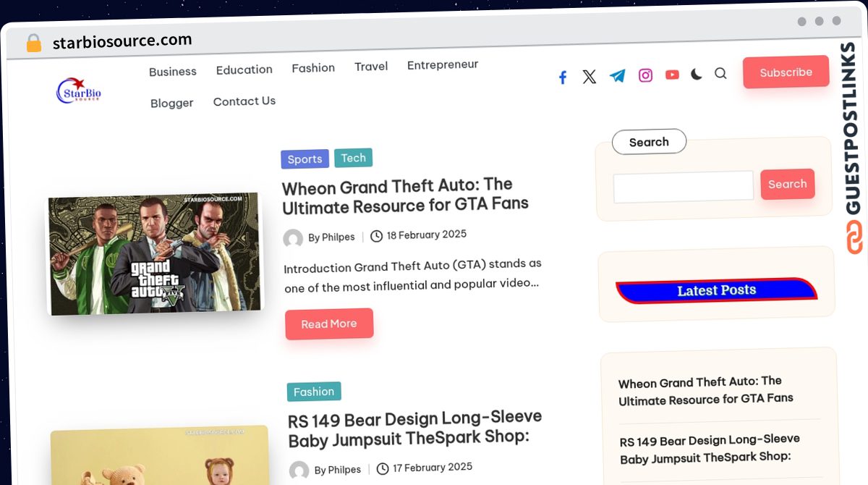The image size is (868, 485).
Task: Click Read More on the GTA article
Action: click(x=329, y=324)
